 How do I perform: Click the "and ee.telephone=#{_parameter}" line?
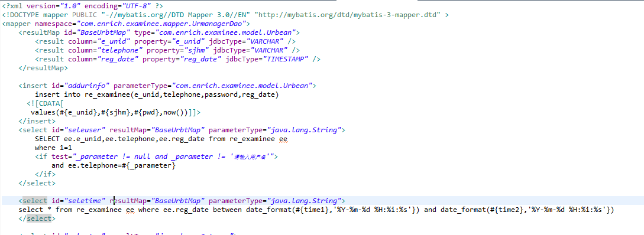(x=114, y=166)
